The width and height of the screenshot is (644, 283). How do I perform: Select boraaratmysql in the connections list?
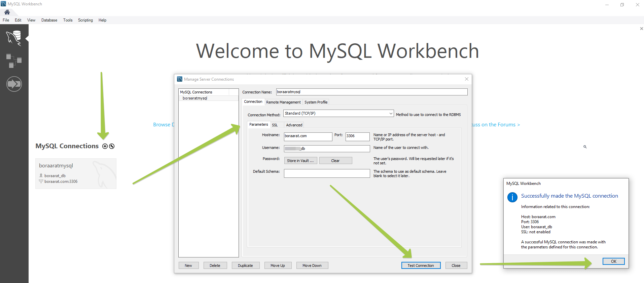(208, 98)
